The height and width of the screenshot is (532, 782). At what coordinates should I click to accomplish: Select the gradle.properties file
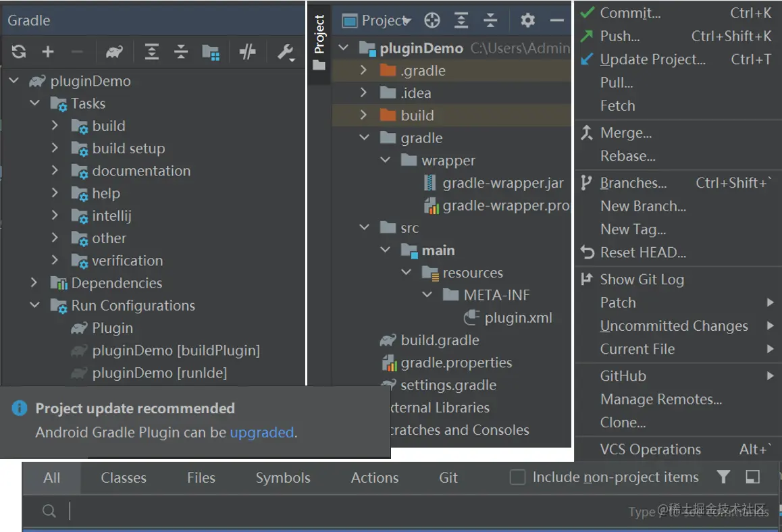(x=456, y=363)
